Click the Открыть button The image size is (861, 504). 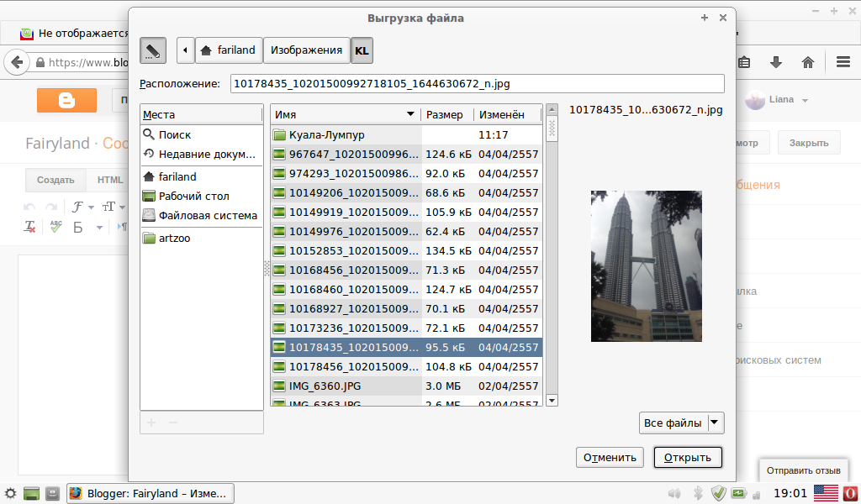pyautogui.click(x=687, y=458)
